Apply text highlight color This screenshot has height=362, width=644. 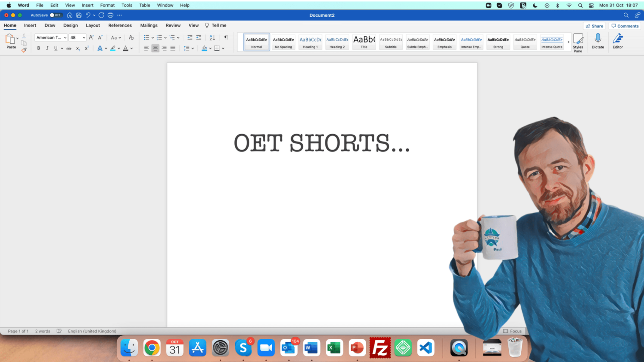(112, 48)
